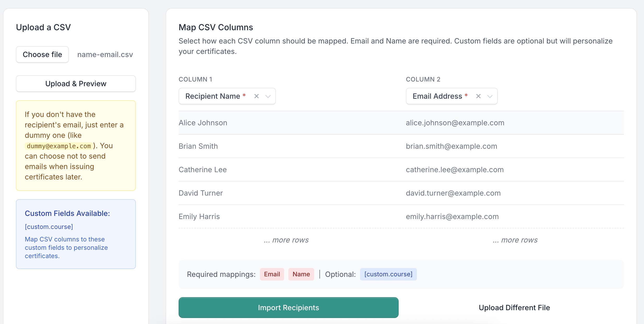Click the Name required mapping pill

click(301, 274)
